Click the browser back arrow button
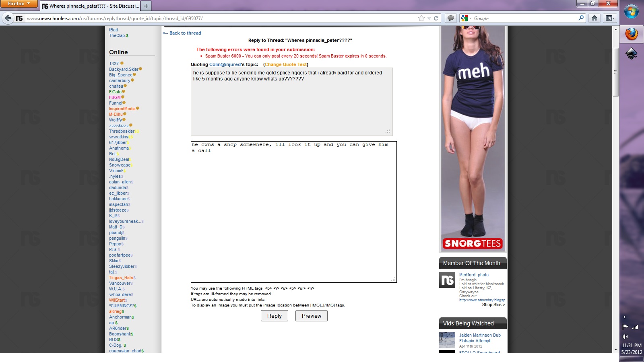 [8, 18]
